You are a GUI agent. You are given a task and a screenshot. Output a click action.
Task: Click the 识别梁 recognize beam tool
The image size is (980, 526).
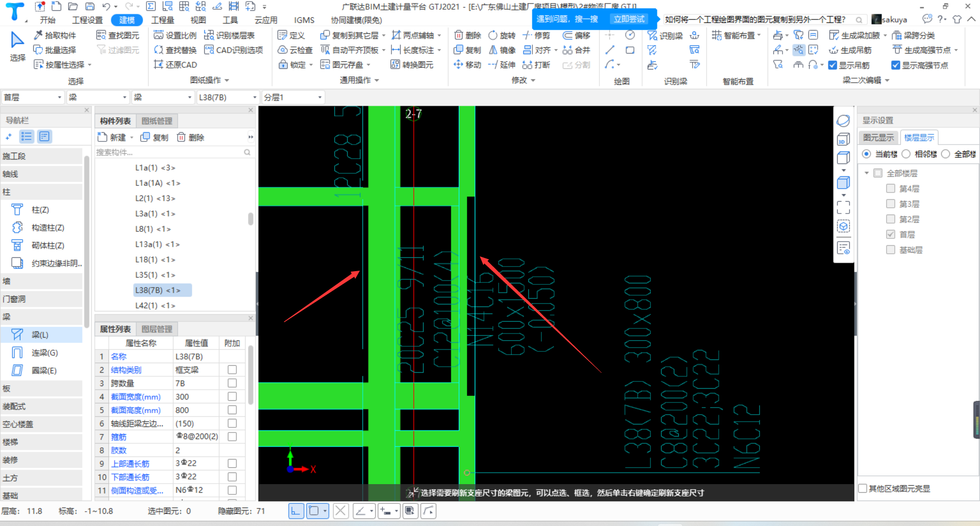point(665,36)
